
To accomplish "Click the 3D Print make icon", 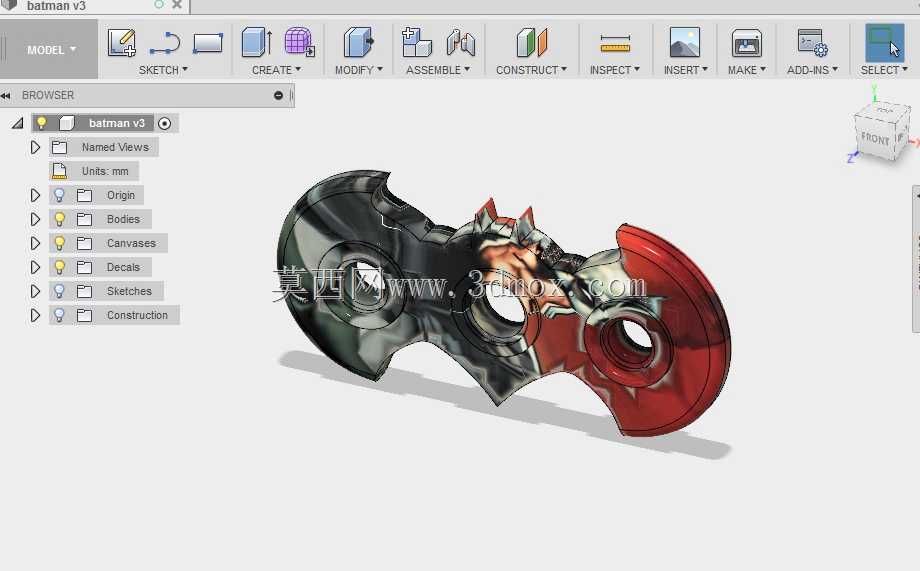I will point(746,43).
